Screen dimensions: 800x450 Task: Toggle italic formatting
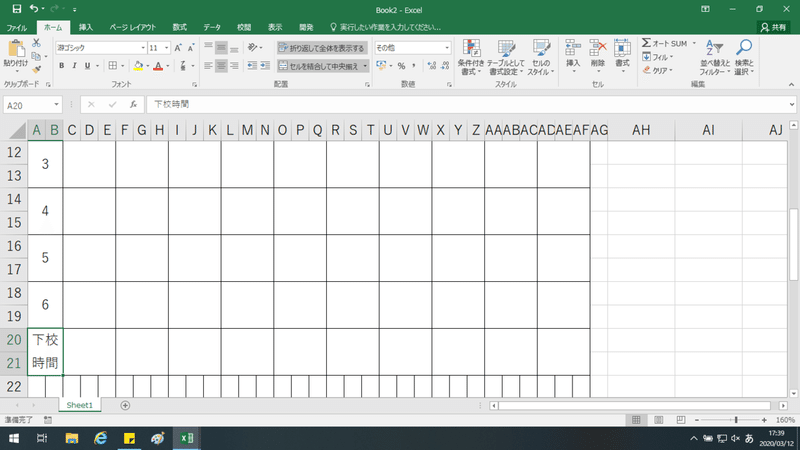point(74,66)
